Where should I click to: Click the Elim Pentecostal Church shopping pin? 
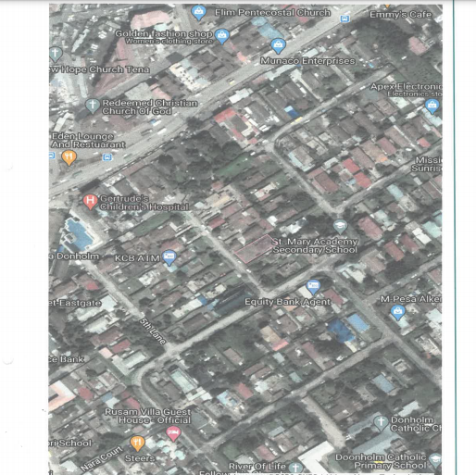coord(199,12)
